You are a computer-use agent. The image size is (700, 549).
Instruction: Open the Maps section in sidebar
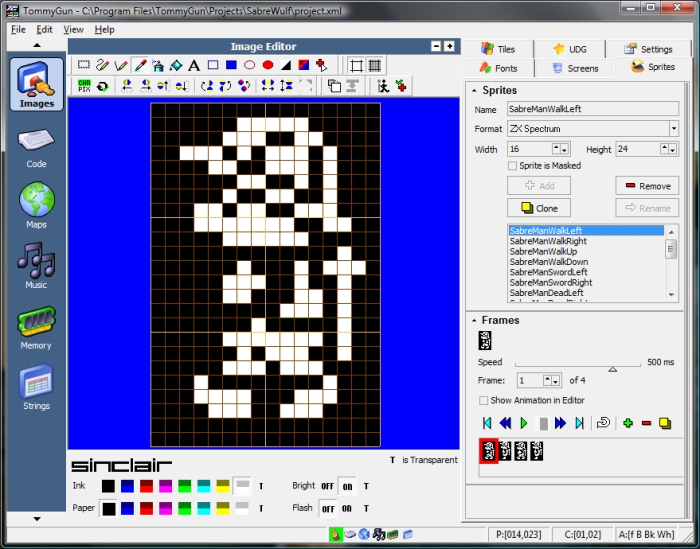(36, 205)
